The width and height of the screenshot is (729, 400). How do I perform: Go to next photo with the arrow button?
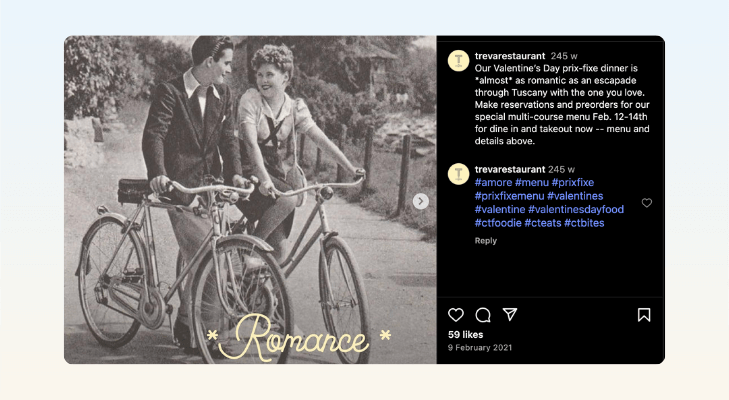pyautogui.click(x=421, y=201)
